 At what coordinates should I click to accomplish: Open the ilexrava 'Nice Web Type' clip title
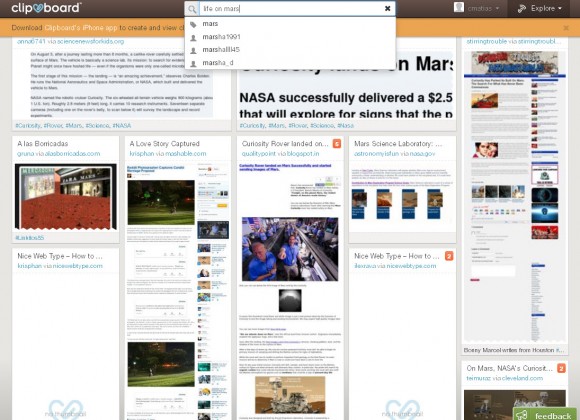click(x=396, y=256)
